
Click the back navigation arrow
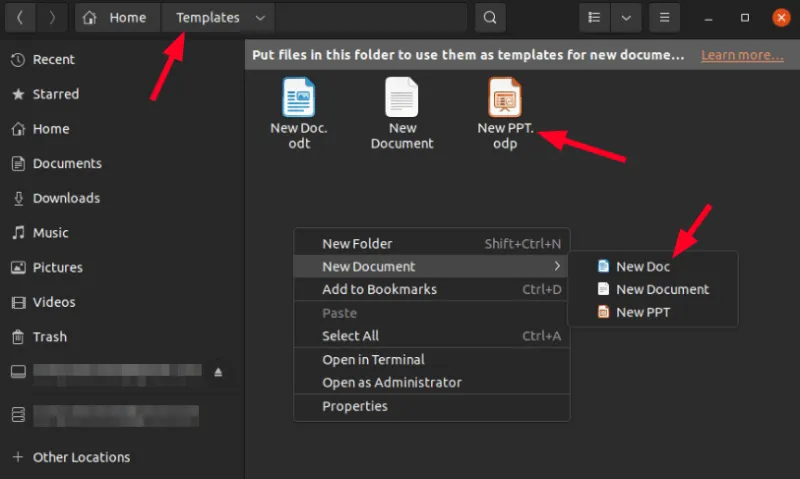[20, 18]
